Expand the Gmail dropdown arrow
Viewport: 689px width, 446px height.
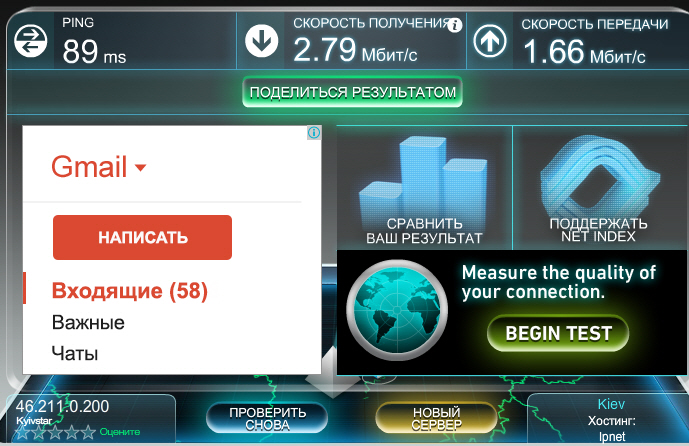140,167
